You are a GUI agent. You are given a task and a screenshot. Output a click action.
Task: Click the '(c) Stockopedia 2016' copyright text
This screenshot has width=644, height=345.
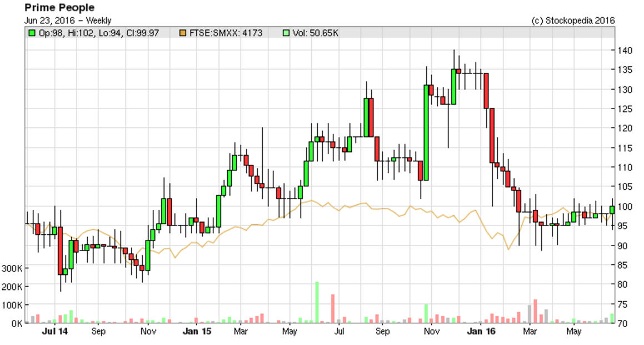click(x=573, y=21)
